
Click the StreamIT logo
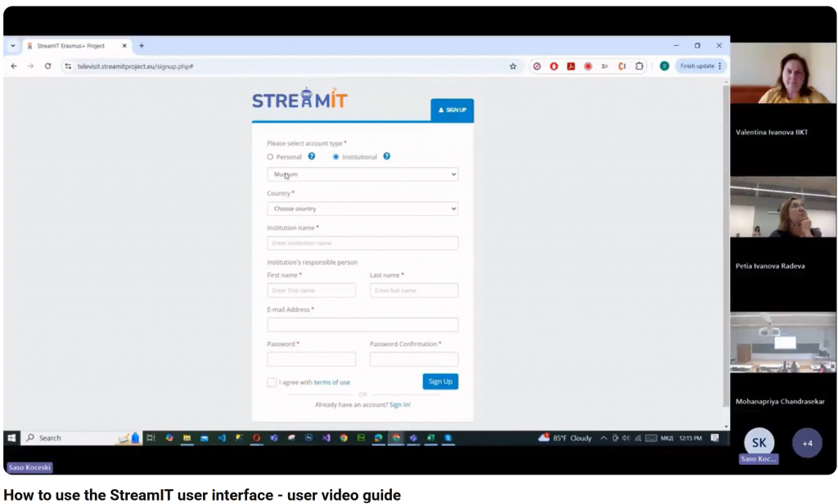300,100
